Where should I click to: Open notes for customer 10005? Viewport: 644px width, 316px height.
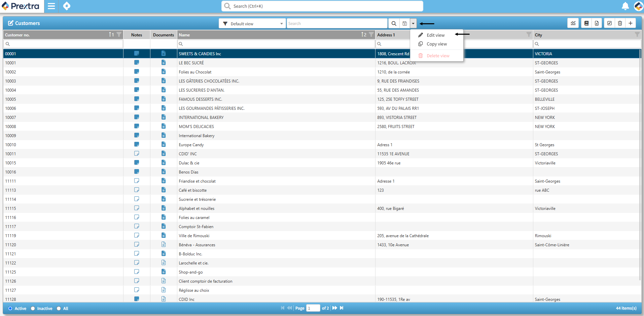(137, 99)
